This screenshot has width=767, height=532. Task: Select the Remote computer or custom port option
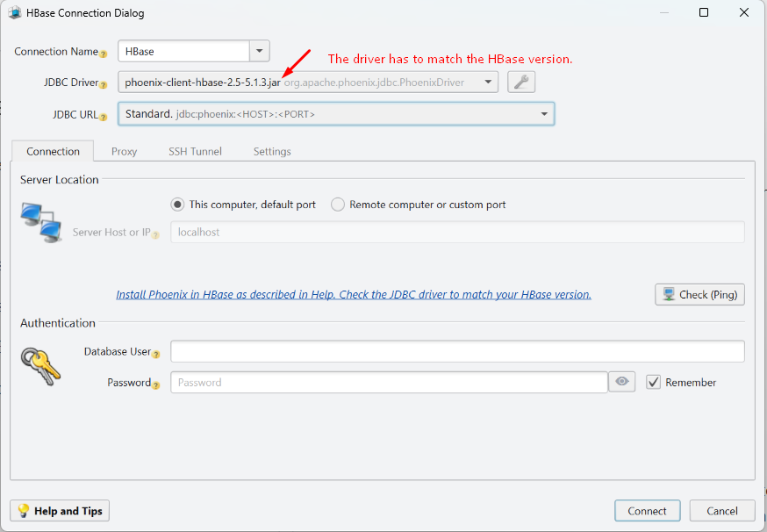click(338, 204)
